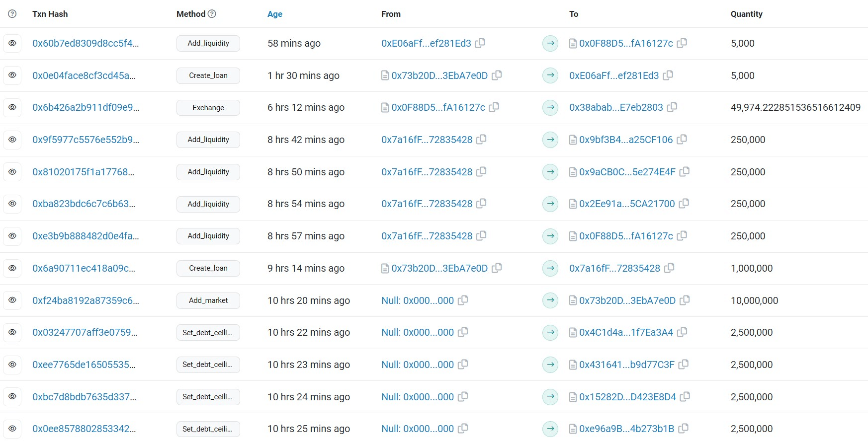
Task: Copy To address 0x9aCB0C...5e274E4F
Action: [685, 172]
